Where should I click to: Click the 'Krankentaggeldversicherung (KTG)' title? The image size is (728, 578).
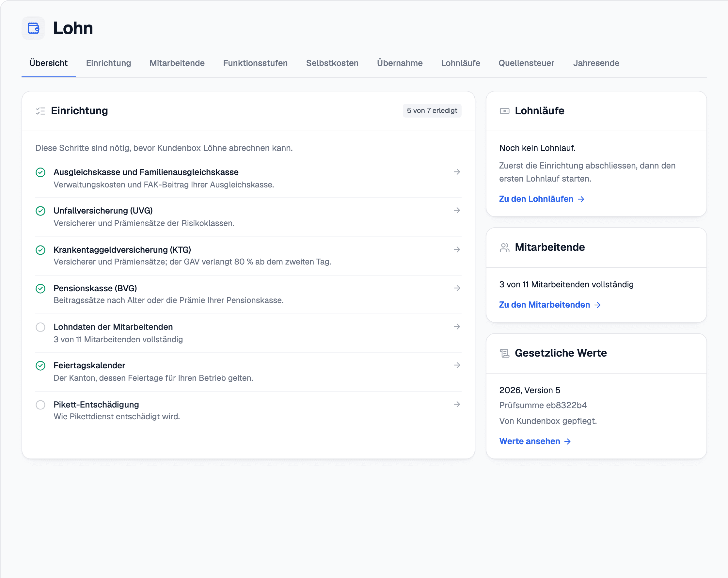pyautogui.click(x=122, y=250)
